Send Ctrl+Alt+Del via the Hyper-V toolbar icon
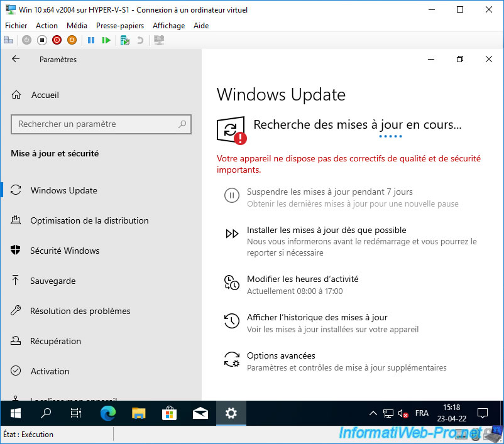Screen dimensions: 504x444 (x=8, y=40)
